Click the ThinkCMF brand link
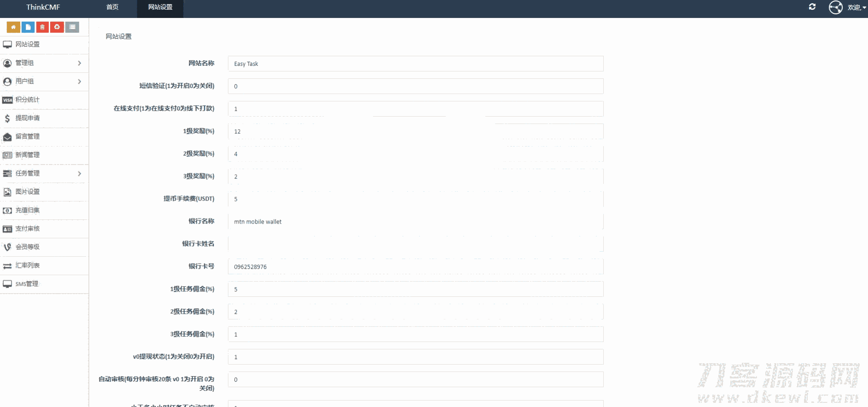The height and width of the screenshot is (407, 868). [x=43, y=7]
